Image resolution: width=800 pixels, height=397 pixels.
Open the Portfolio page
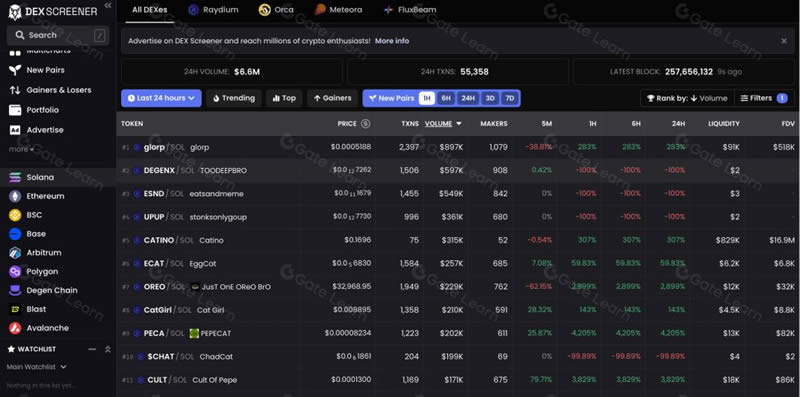pos(34,110)
